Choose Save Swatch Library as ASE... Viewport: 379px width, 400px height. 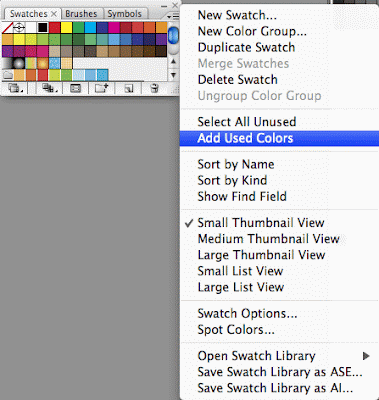[x=280, y=372]
